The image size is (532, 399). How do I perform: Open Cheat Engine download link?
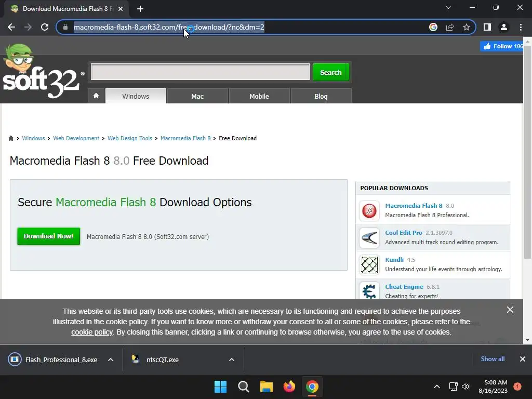404,287
